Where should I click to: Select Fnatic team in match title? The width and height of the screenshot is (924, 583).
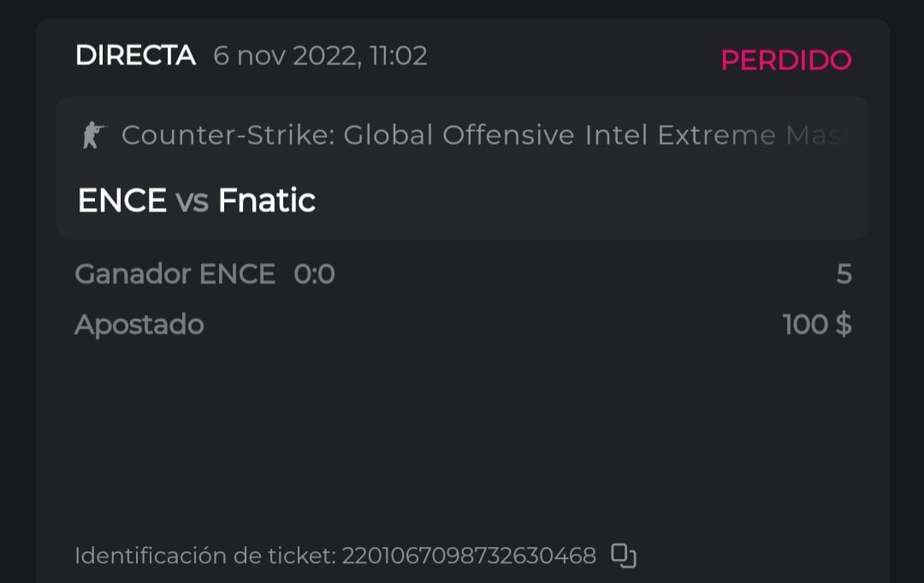pos(267,200)
